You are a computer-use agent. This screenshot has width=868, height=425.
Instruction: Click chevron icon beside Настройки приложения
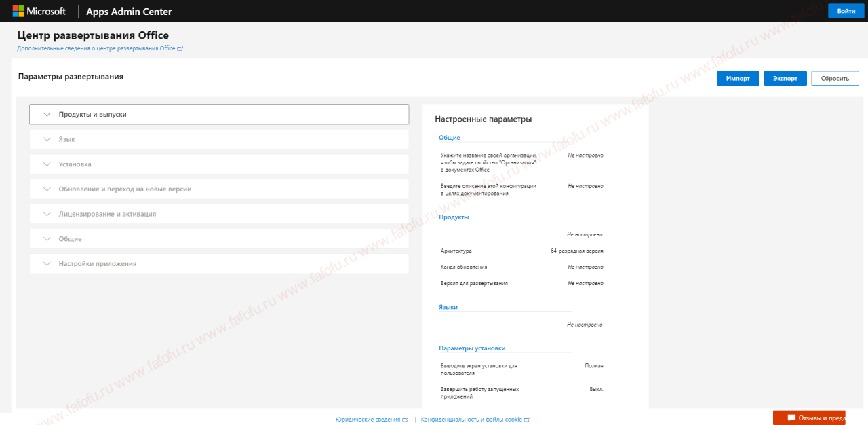[x=47, y=263]
